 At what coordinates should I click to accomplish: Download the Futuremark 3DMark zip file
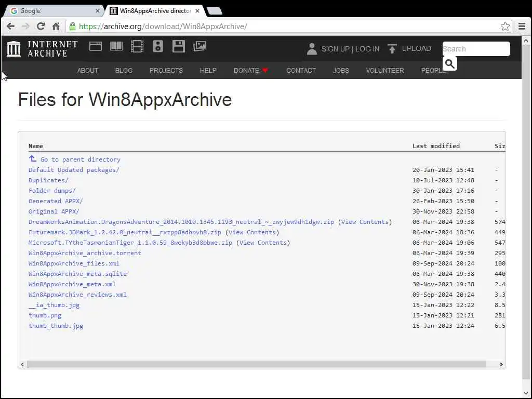click(x=125, y=232)
